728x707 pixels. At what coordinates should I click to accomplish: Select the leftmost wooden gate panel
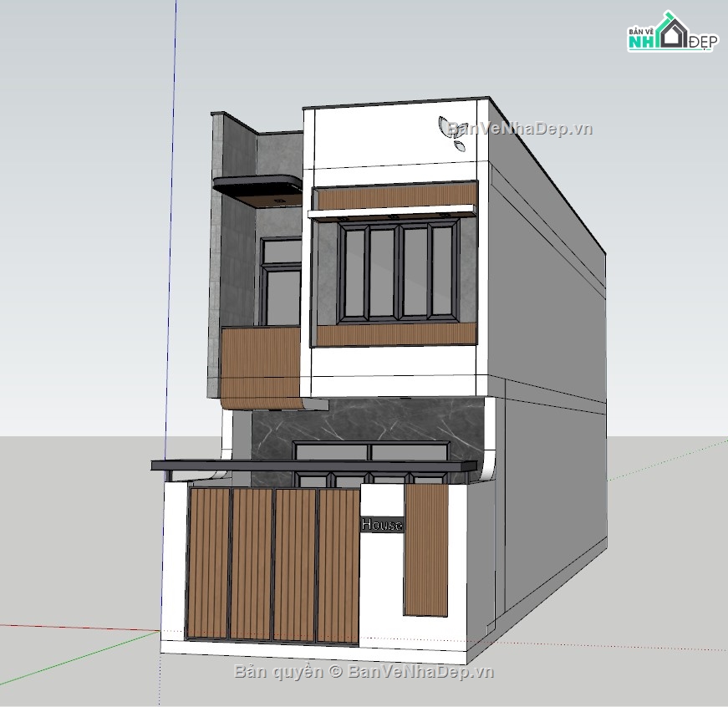point(208,563)
